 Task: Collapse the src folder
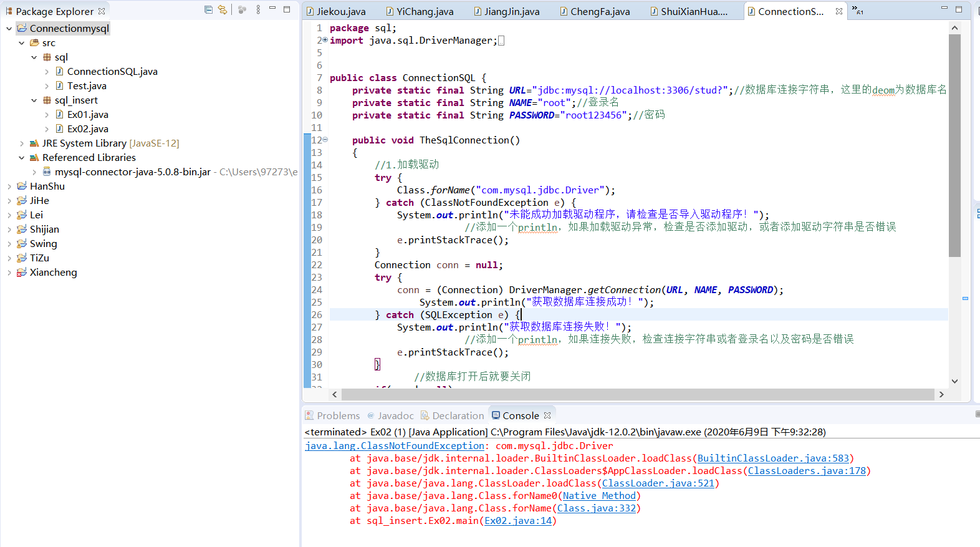click(x=21, y=42)
